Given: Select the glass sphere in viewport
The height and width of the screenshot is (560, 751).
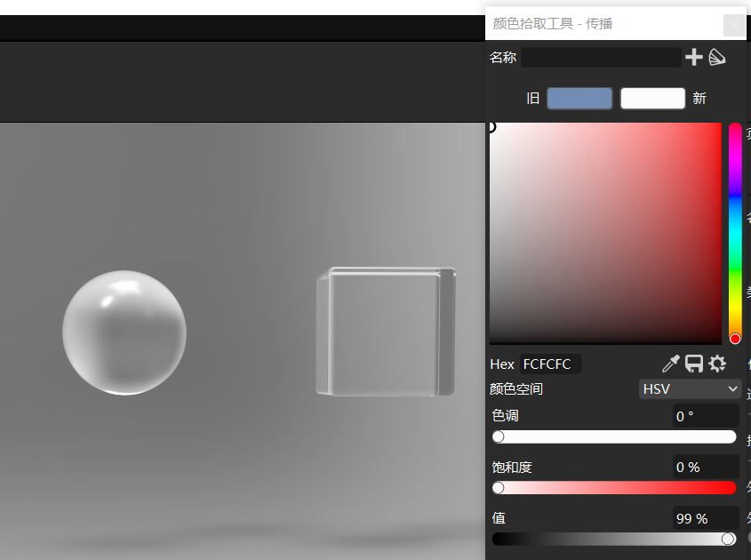Looking at the screenshot, I should [x=124, y=332].
